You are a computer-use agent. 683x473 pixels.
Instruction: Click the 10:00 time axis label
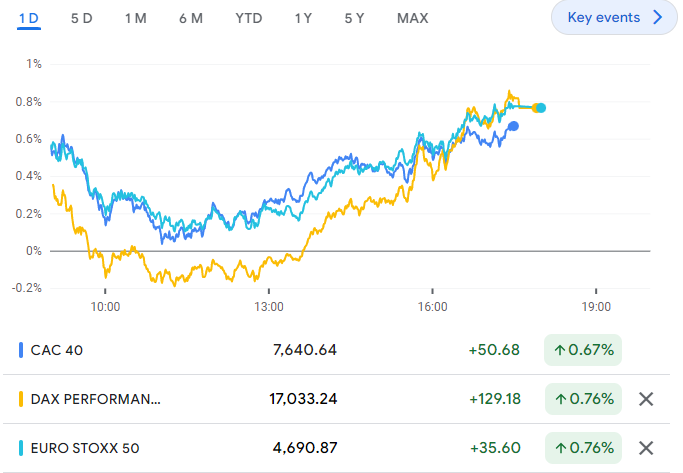coord(105,307)
